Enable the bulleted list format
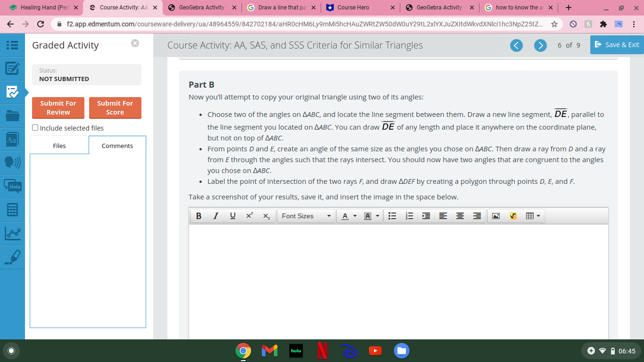 pyautogui.click(x=392, y=215)
